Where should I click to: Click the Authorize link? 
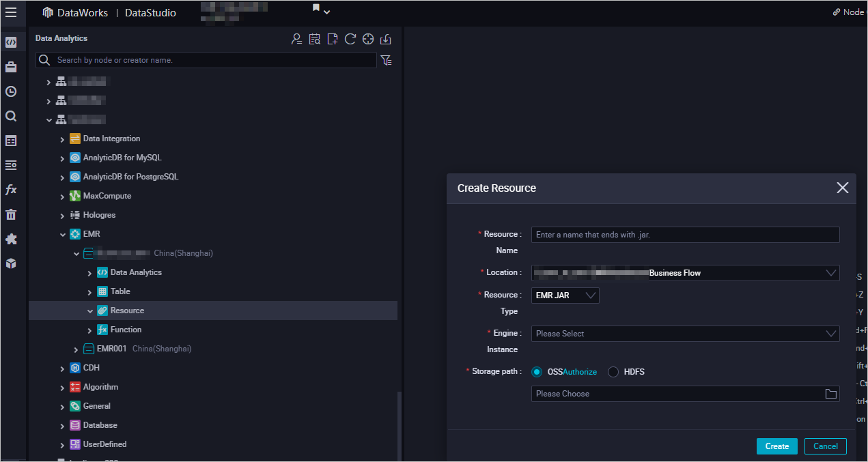tap(580, 372)
